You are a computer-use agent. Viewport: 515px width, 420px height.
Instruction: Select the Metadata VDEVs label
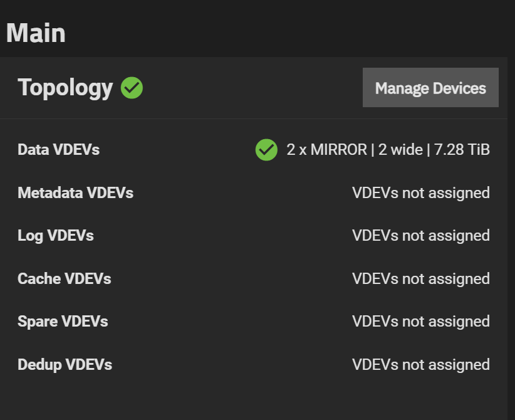pos(76,192)
